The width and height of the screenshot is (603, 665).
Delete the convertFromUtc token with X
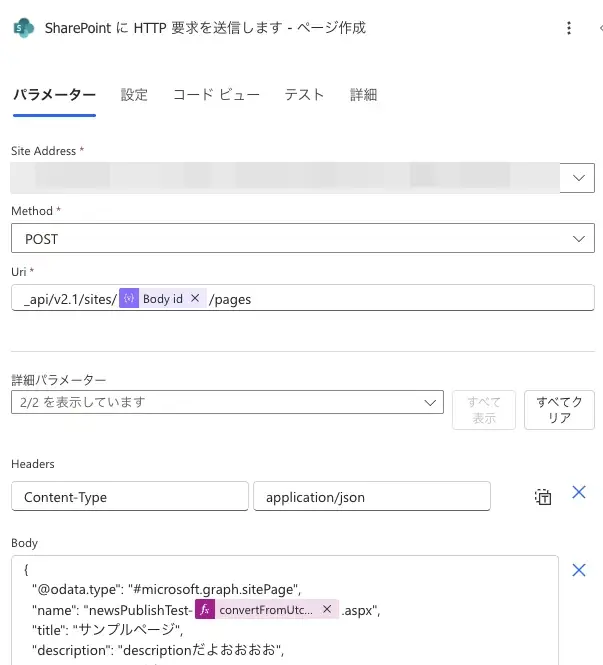click(x=327, y=609)
